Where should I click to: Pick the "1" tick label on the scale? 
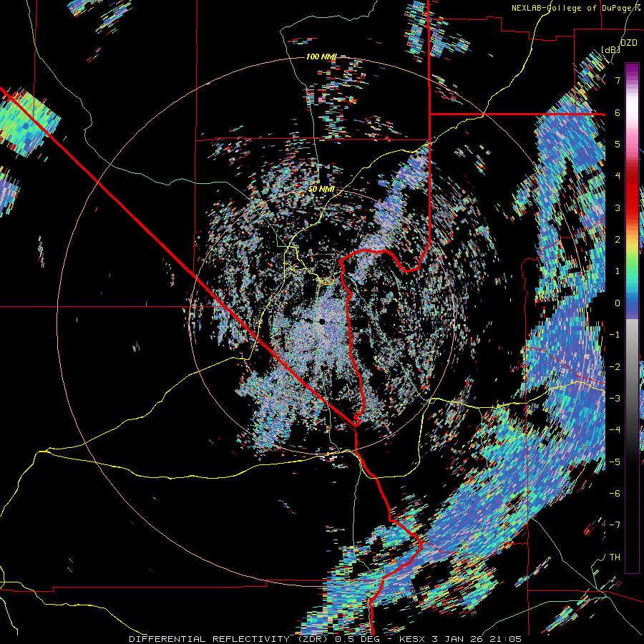click(618, 271)
